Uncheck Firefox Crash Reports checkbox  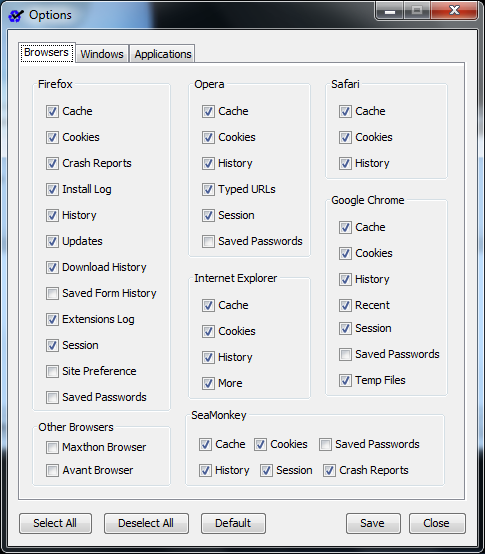(52, 163)
